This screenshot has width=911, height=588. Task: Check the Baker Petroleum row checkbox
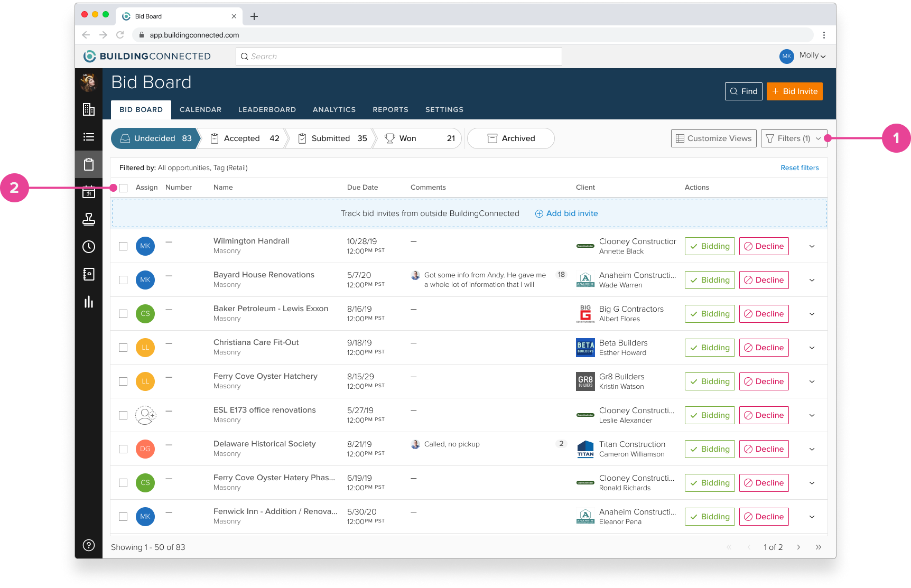(123, 314)
